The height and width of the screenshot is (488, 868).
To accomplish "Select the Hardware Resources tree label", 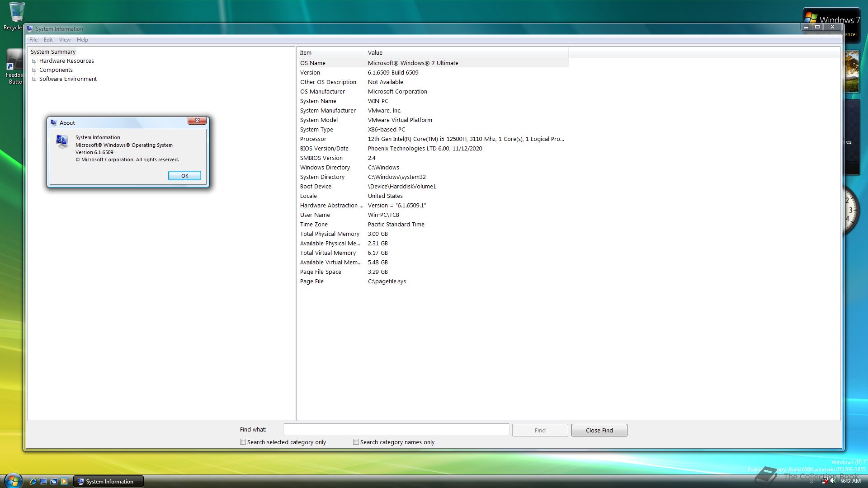I will [x=66, y=61].
